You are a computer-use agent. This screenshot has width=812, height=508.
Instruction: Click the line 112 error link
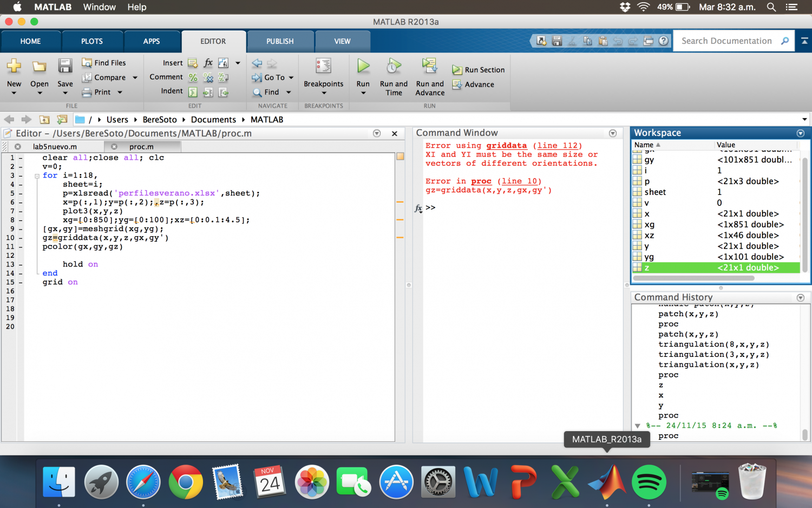click(x=558, y=146)
